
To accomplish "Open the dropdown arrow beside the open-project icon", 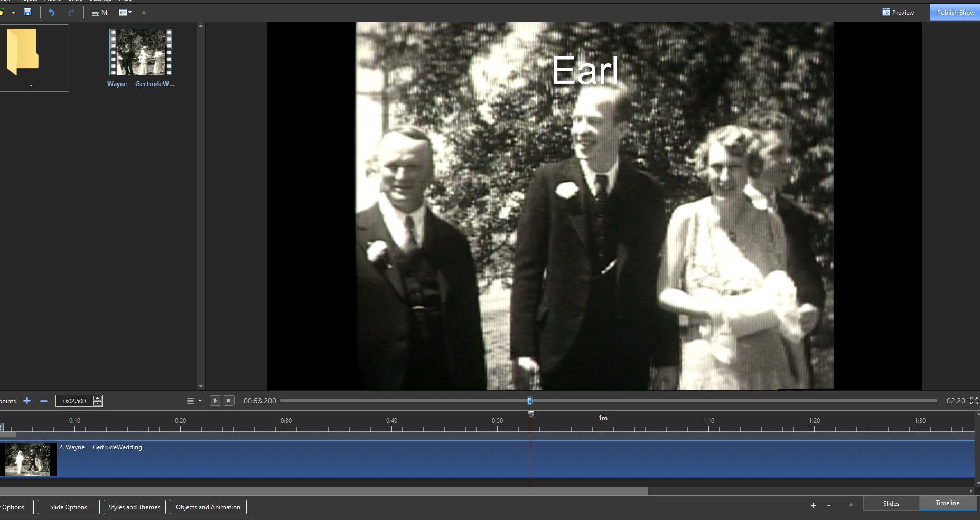I will pyautogui.click(x=13, y=12).
